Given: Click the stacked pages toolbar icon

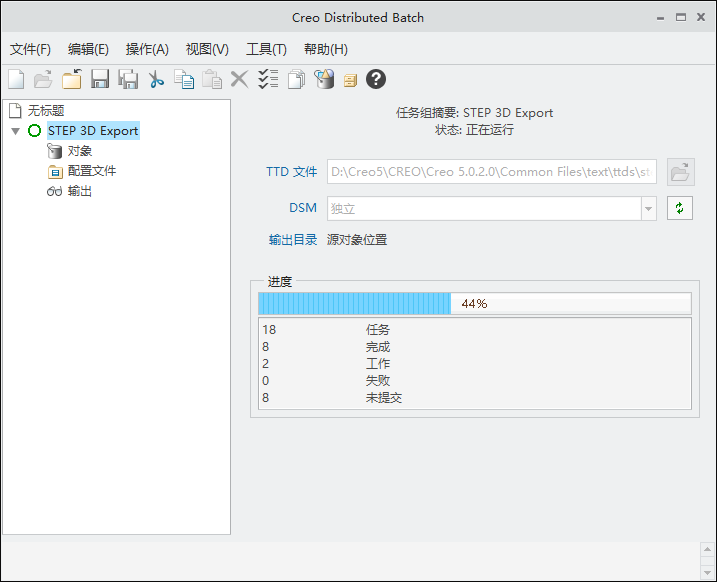Looking at the screenshot, I should [x=296, y=79].
